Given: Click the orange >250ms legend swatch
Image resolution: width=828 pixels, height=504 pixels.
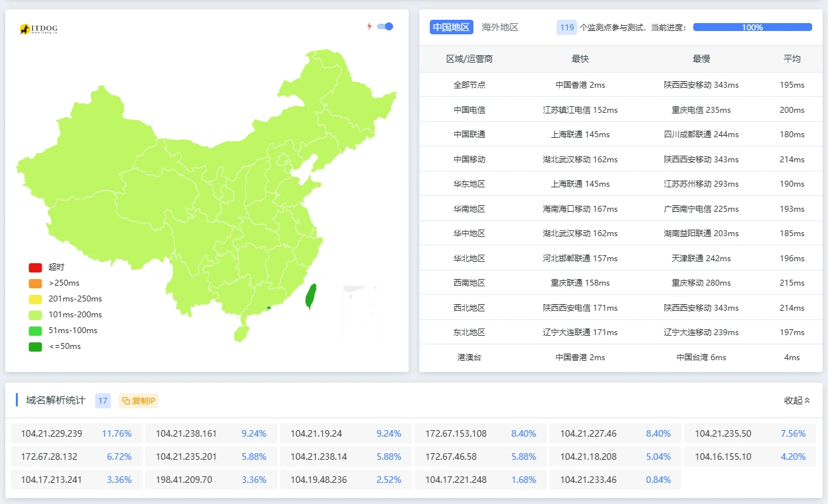Looking at the screenshot, I should [35, 283].
